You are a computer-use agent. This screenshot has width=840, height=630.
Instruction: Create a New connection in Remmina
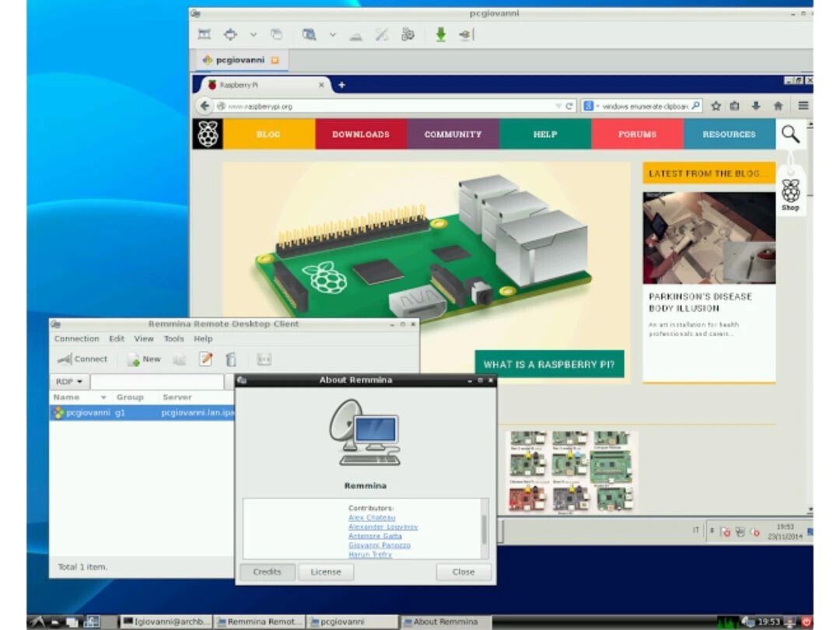point(144,359)
